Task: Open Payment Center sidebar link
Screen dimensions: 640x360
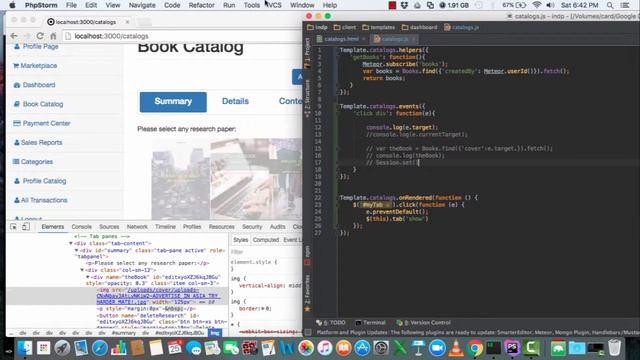Action: 42,123
